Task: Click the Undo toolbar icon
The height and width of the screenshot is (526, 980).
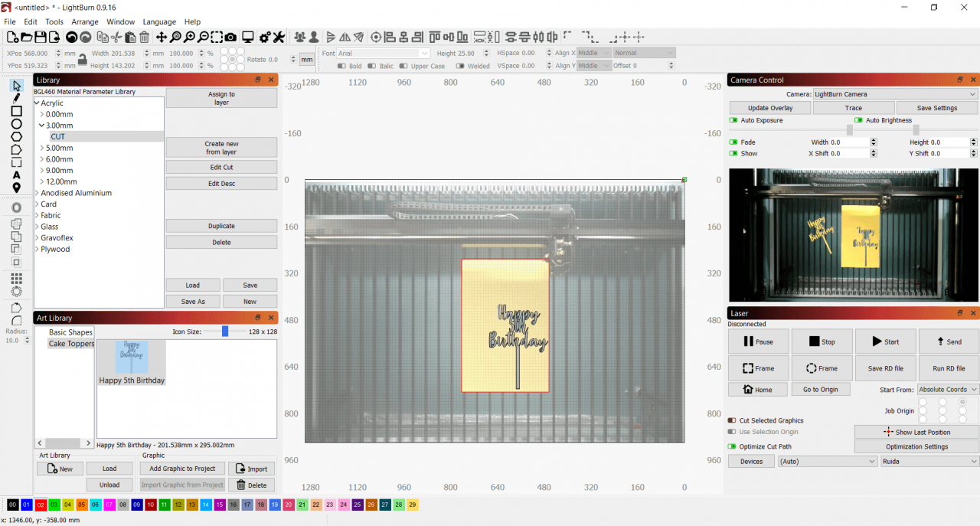Action: tap(71, 36)
